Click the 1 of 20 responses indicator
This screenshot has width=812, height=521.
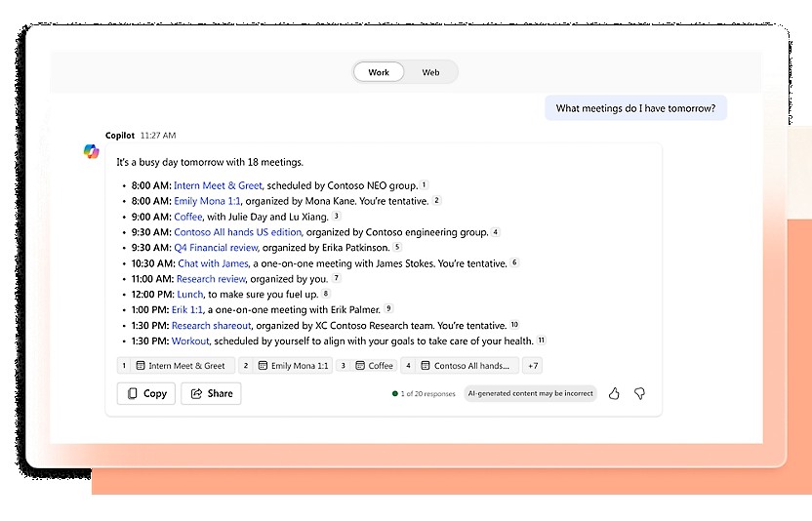click(x=425, y=393)
